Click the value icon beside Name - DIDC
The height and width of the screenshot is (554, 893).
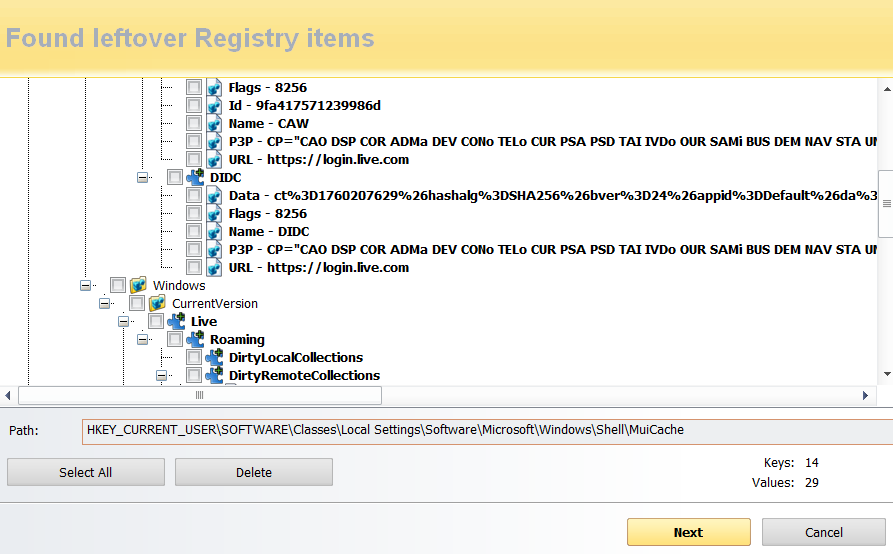click(214, 232)
